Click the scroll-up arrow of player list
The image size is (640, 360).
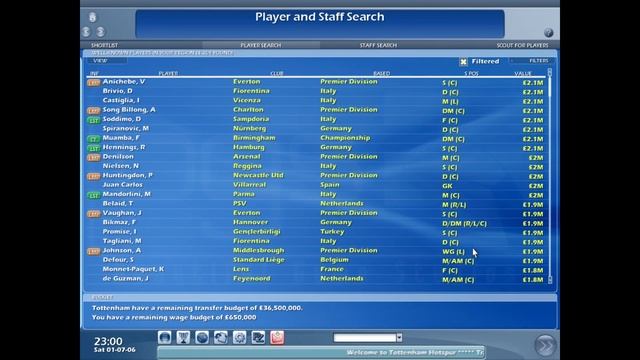pyautogui.click(x=550, y=72)
